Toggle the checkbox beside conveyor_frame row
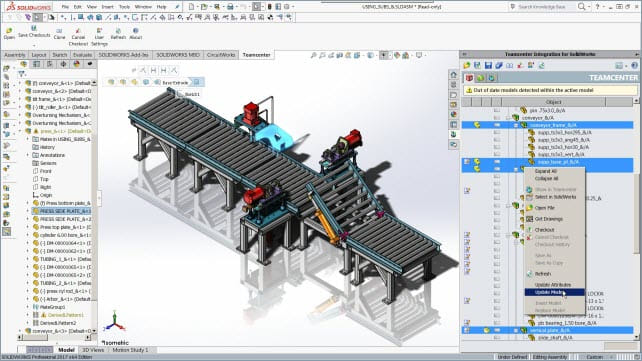Screen dimensions: 642x361 [x=497, y=125]
